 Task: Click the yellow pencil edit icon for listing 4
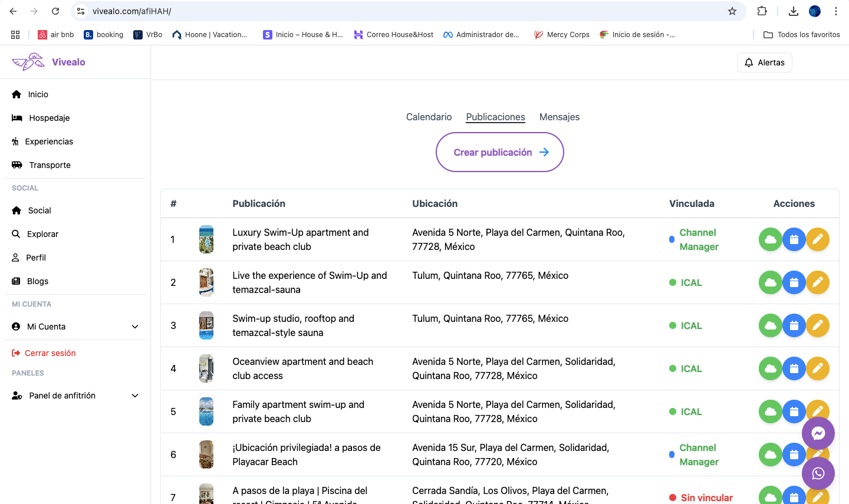818,368
